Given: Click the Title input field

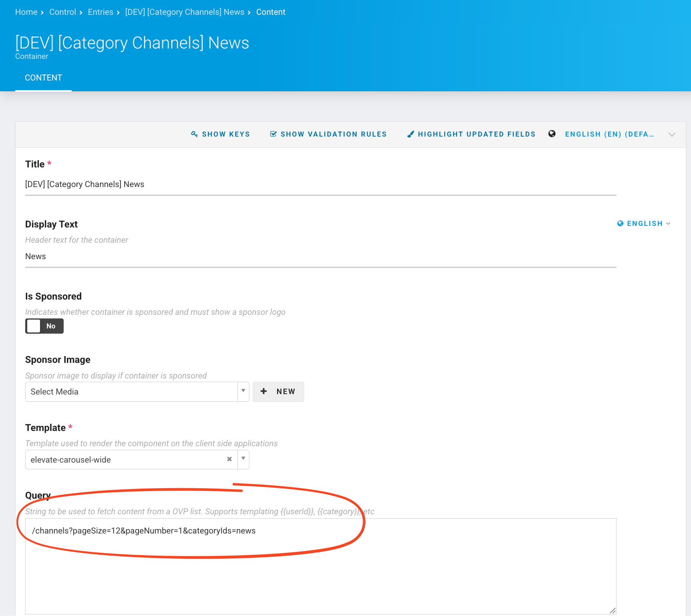Looking at the screenshot, I should pyautogui.click(x=320, y=184).
